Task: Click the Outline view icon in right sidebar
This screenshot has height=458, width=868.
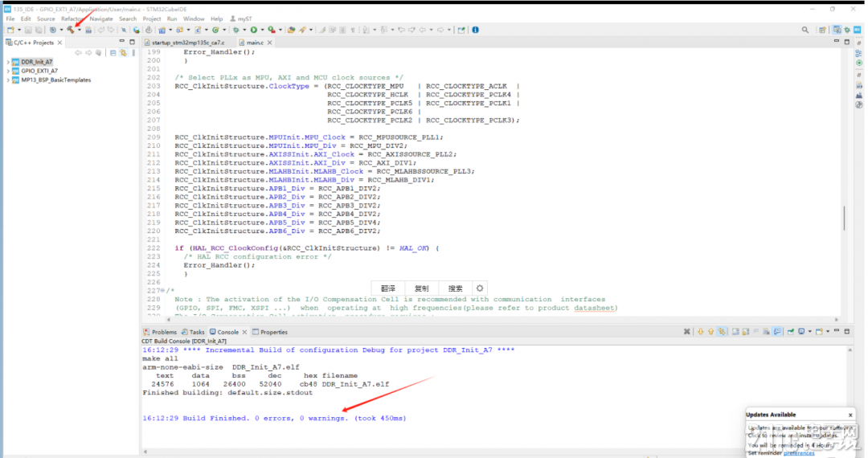Action: (x=858, y=53)
